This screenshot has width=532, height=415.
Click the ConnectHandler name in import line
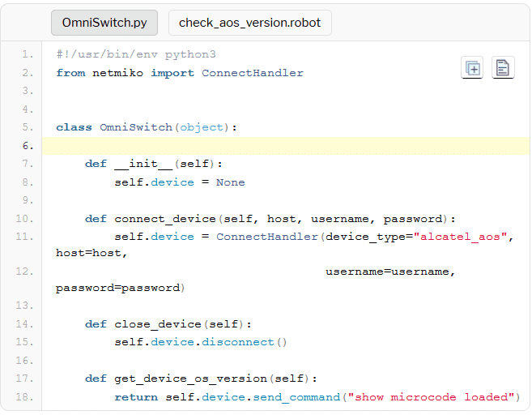pos(253,73)
